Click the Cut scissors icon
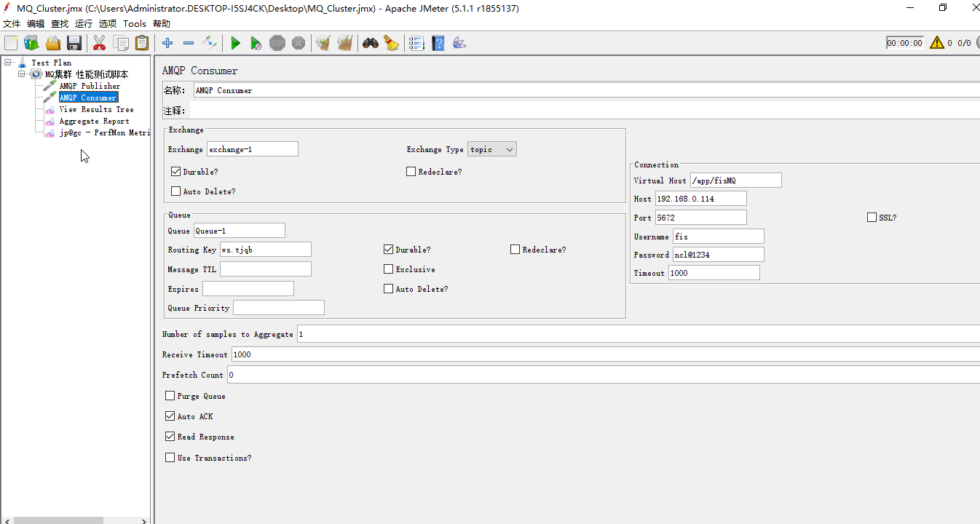Image resolution: width=980 pixels, height=524 pixels. (x=100, y=43)
